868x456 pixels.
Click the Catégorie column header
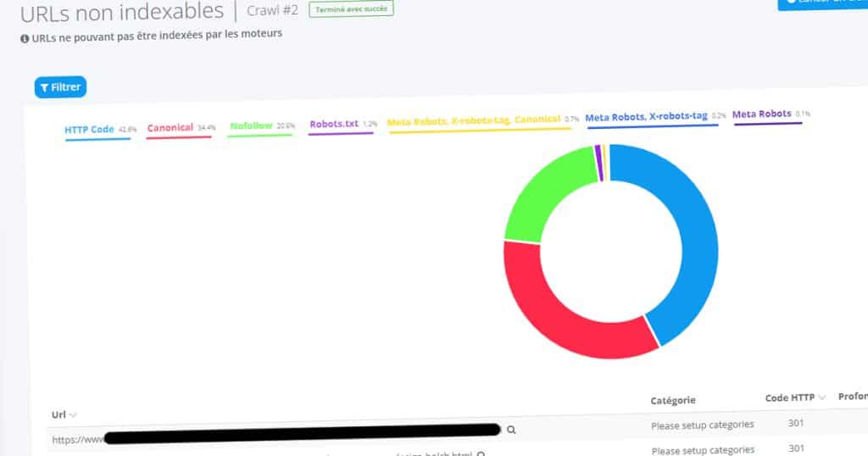coord(672,400)
